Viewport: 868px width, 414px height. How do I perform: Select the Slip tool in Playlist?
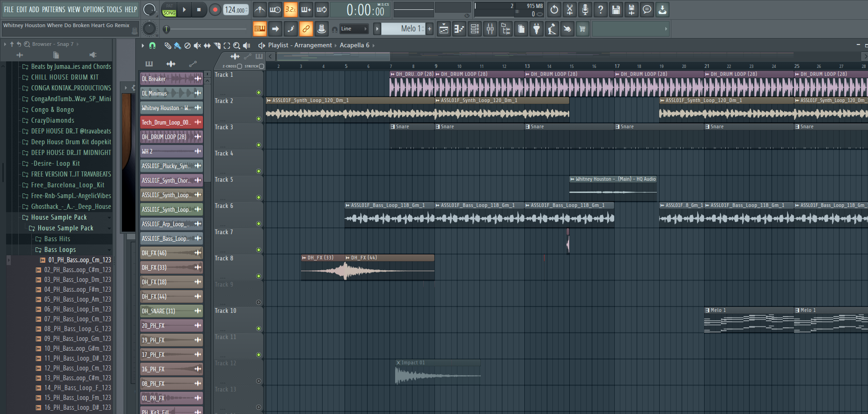click(x=207, y=45)
